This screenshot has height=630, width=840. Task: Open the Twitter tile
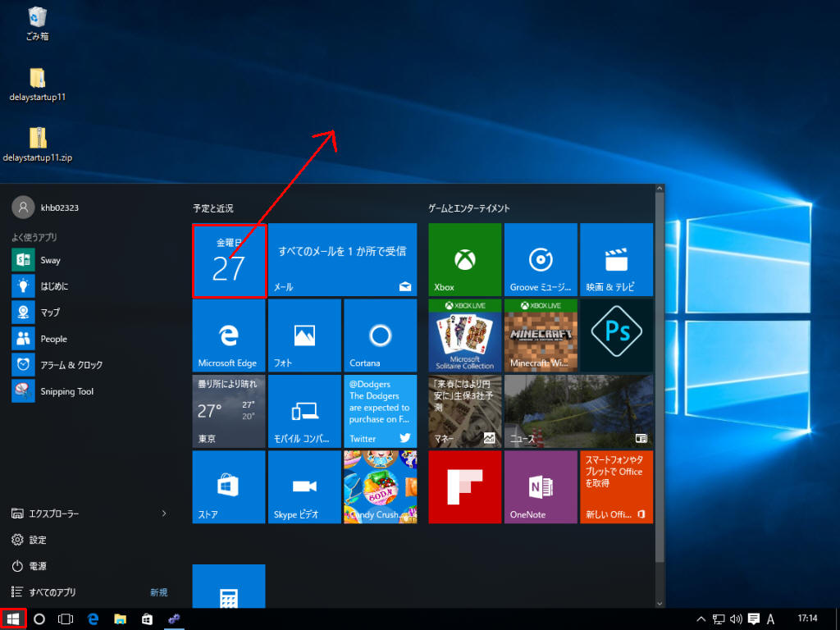pos(381,412)
